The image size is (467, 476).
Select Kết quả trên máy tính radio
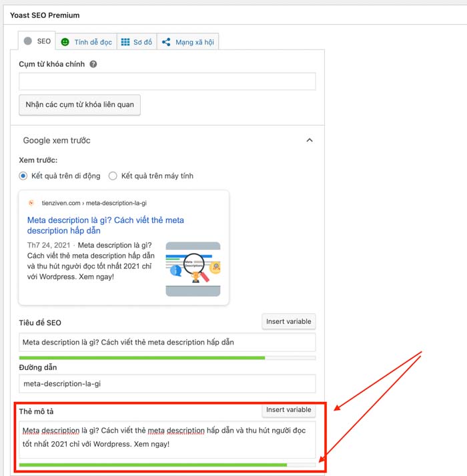point(113,176)
